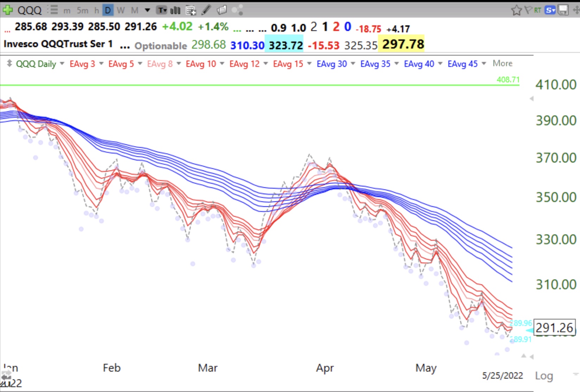The width and height of the screenshot is (580, 392).
Task: Click the QQQ ticker symbol
Action: (x=30, y=10)
